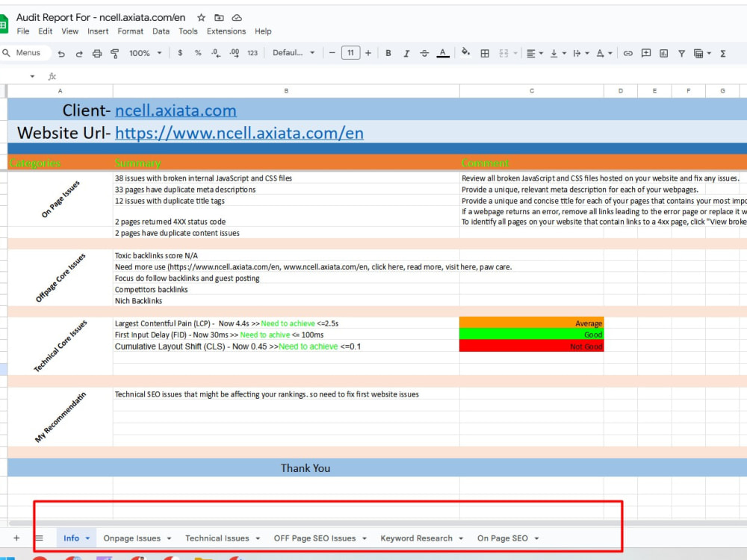Search the Menus box
The image size is (747, 560).
click(x=25, y=53)
